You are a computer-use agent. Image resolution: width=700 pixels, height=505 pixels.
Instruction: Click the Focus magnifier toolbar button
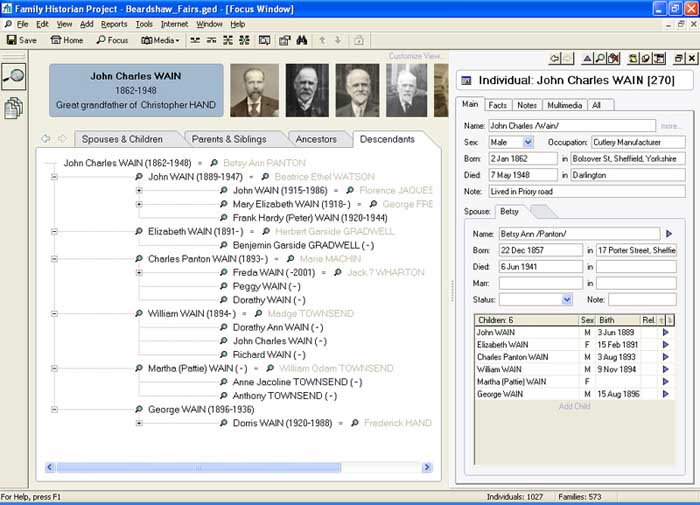click(112, 40)
